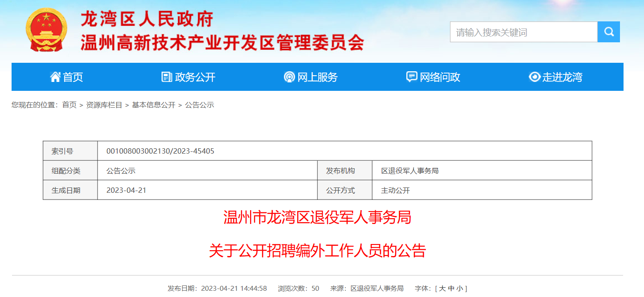Viewport: 644px width, 297px height.
Task: Click the title 关于公开招聘编外工作人员的公告
Action: pyautogui.click(x=317, y=251)
